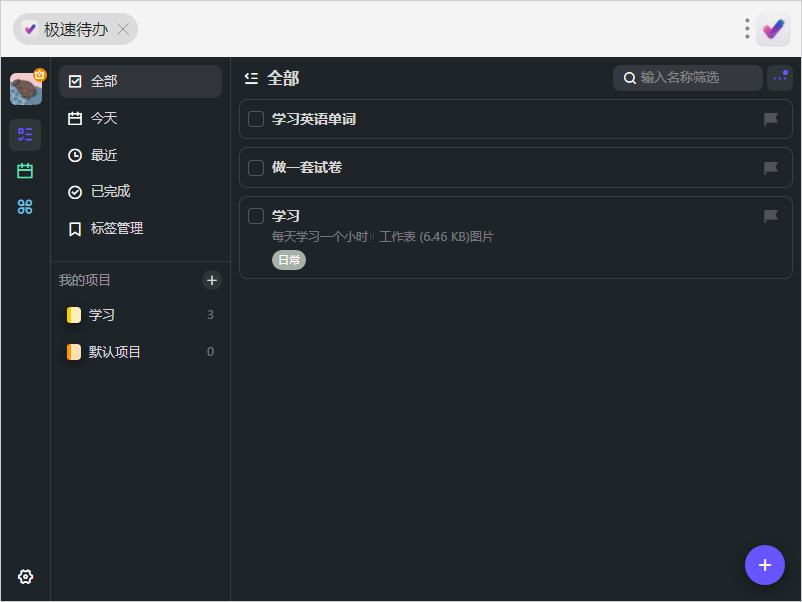Click the 日常 tag label
The width and height of the screenshot is (802, 602).
(289, 260)
